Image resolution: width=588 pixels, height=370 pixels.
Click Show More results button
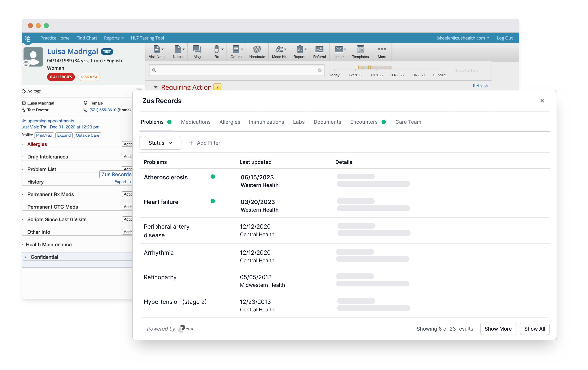pos(498,329)
